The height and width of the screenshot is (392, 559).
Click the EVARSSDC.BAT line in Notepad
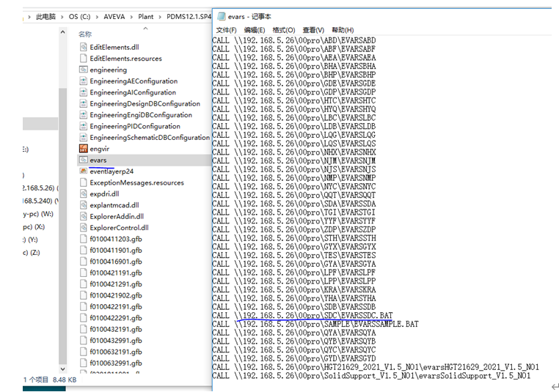(302, 316)
